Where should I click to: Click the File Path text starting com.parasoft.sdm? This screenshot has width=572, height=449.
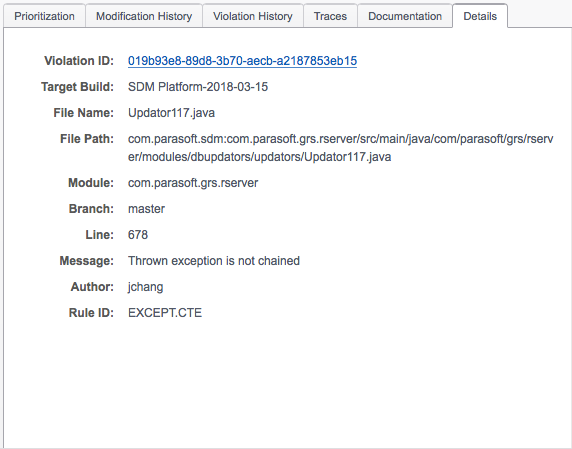tap(340, 148)
